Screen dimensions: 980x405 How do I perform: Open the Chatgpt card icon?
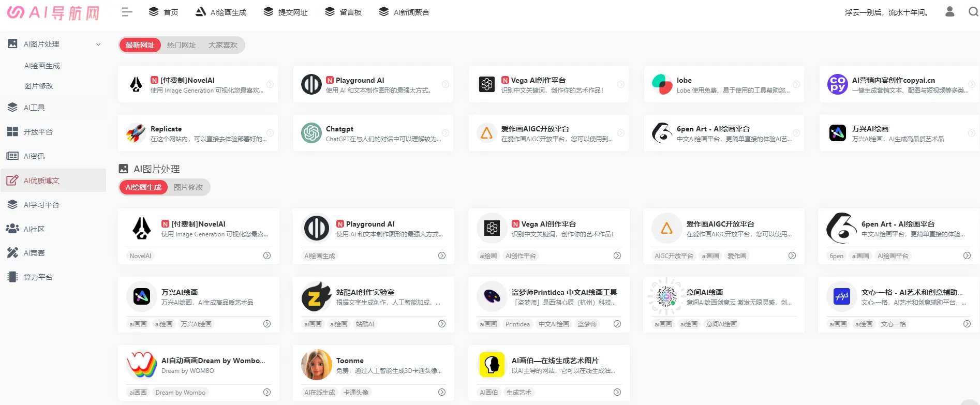pos(311,133)
